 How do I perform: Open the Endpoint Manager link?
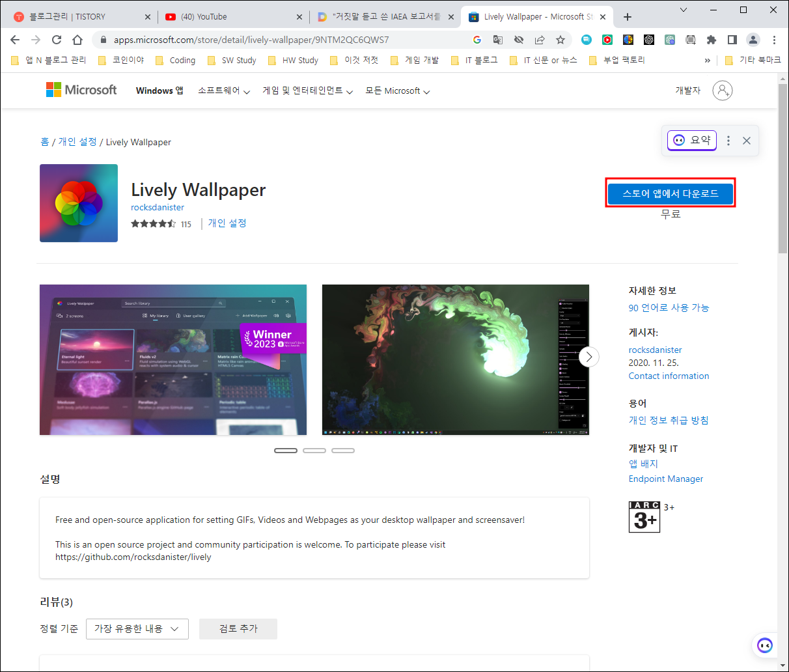coord(666,479)
